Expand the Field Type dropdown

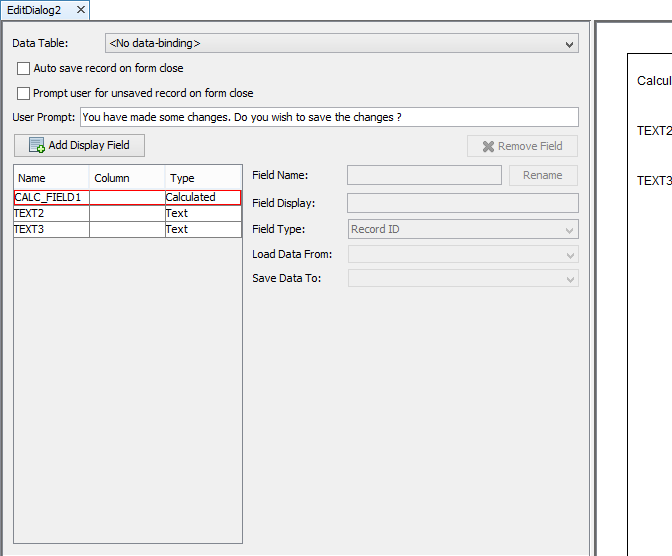(463, 229)
